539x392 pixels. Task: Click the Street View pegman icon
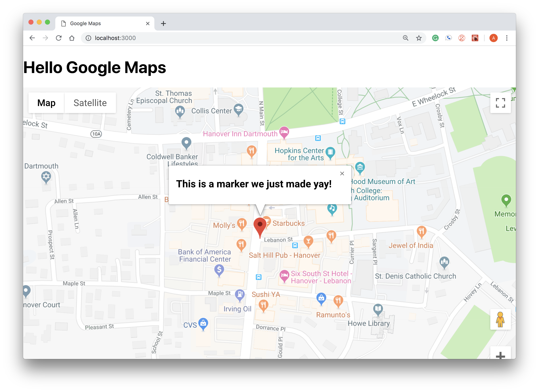(500, 319)
